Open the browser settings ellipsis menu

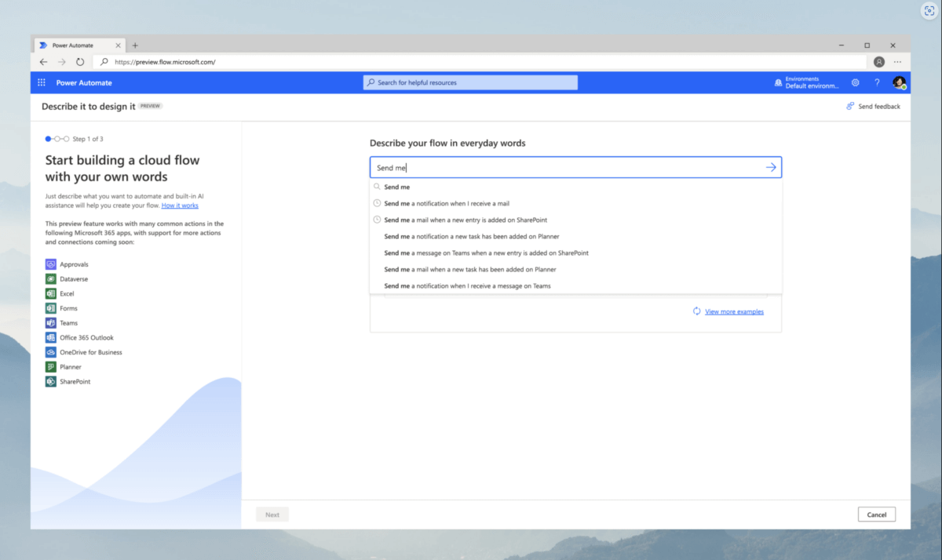point(897,62)
